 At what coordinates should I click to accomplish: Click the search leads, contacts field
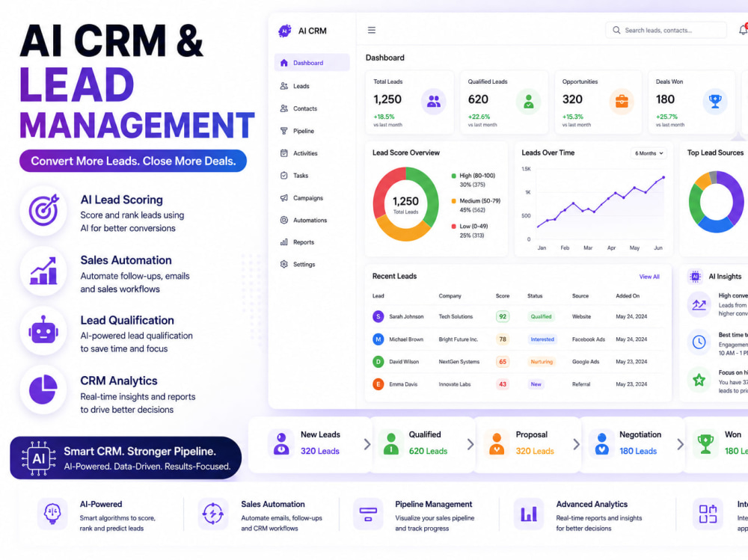tap(666, 30)
